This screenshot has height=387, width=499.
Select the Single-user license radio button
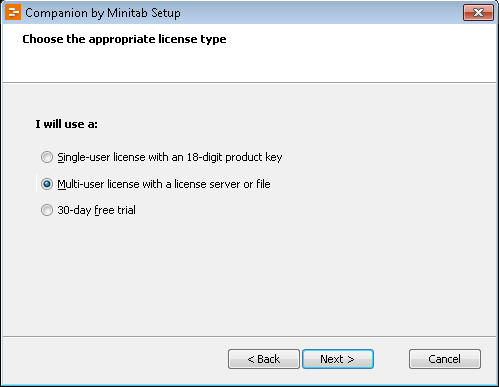click(47, 157)
